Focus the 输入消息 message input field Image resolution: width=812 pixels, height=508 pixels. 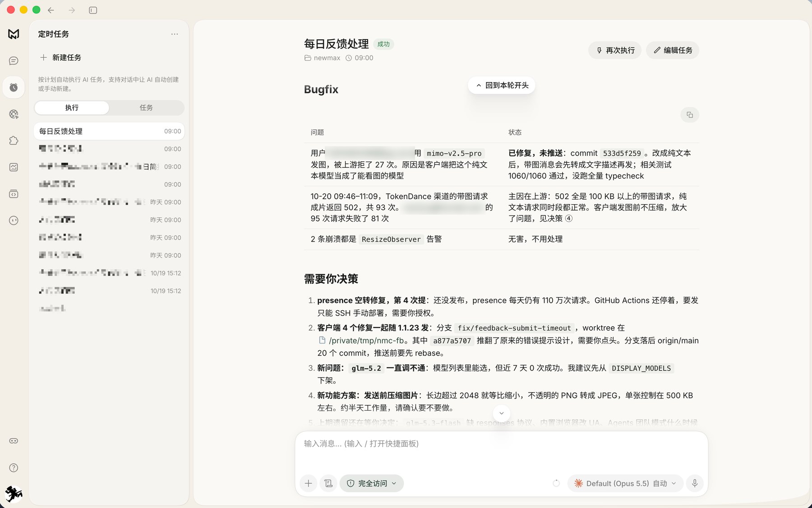tap(502, 444)
